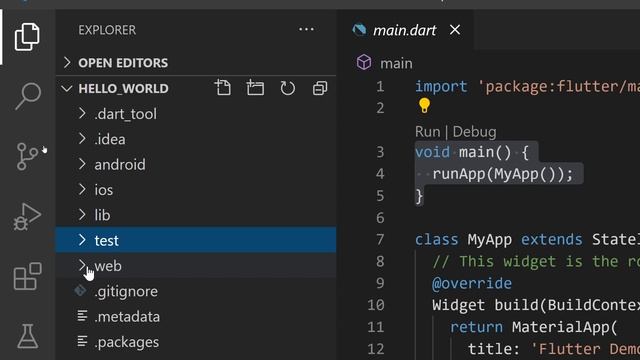Create a new file in HELLO_WORLD
Screen dimensions: 640x360
223,88
